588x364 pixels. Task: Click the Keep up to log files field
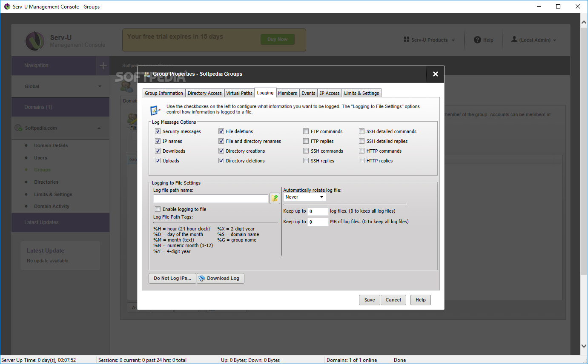[x=318, y=211]
